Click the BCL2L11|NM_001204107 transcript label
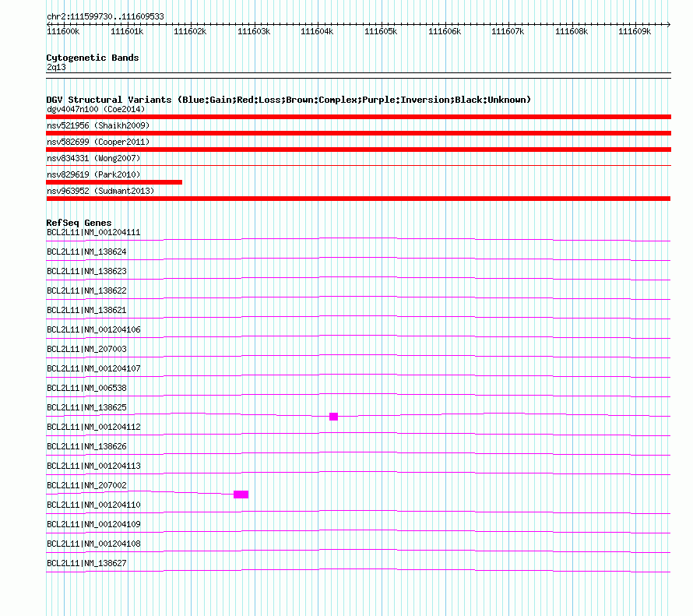The height and width of the screenshot is (616, 693). point(93,368)
